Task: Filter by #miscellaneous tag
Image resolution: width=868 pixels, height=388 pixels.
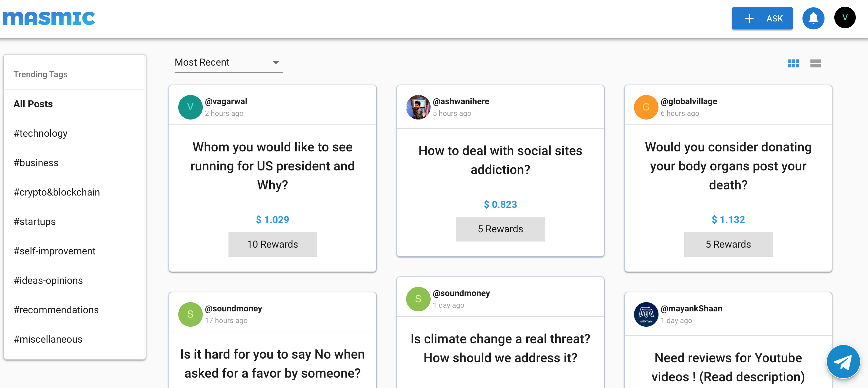Action: (x=48, y=339)
